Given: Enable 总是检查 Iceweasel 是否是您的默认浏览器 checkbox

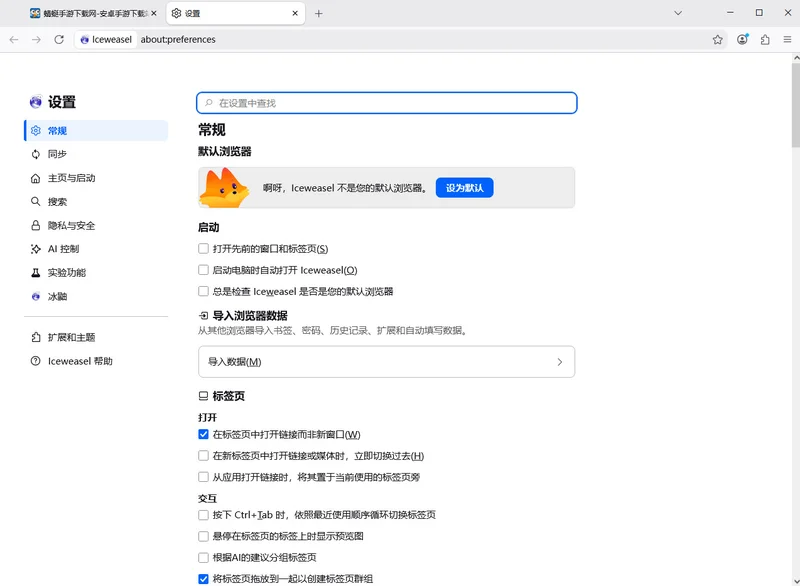Looking at the screenshot, I should (203, 291).
